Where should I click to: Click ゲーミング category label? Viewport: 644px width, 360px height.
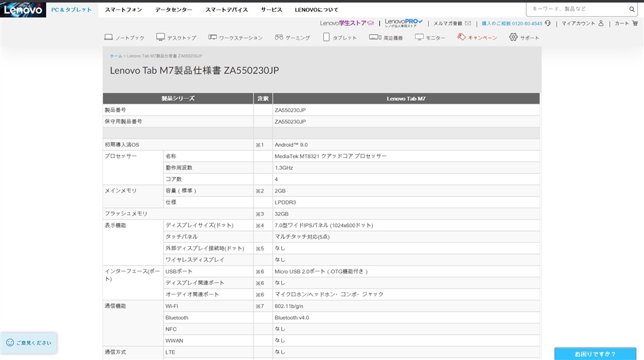pos(297,38)
